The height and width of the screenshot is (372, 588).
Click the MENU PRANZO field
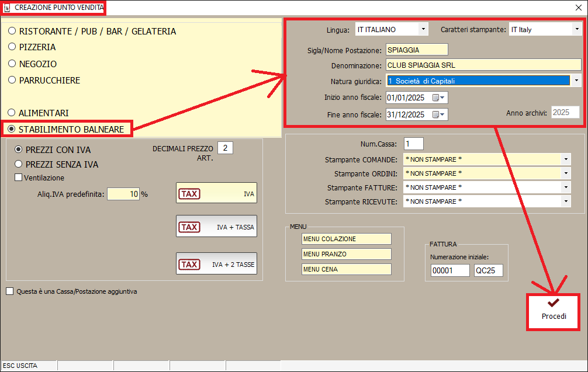(x=346, y=254)
